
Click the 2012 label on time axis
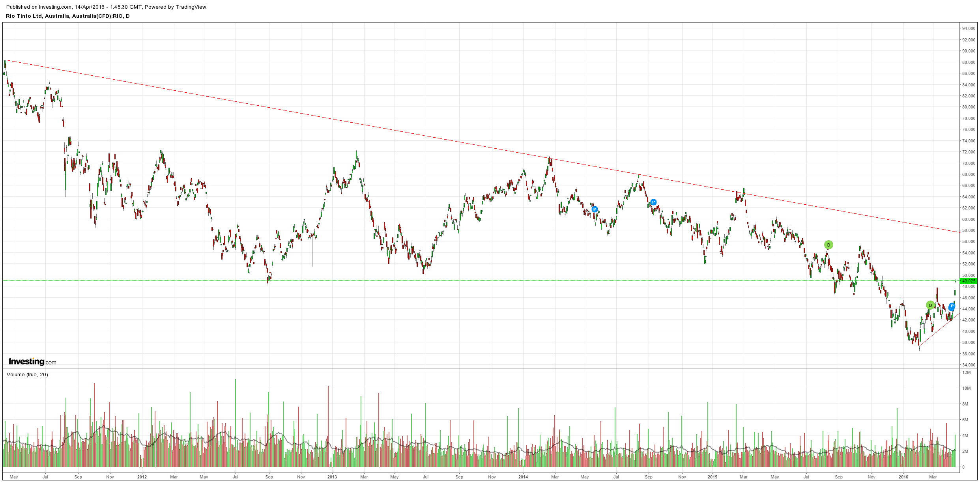coord(142,477)
